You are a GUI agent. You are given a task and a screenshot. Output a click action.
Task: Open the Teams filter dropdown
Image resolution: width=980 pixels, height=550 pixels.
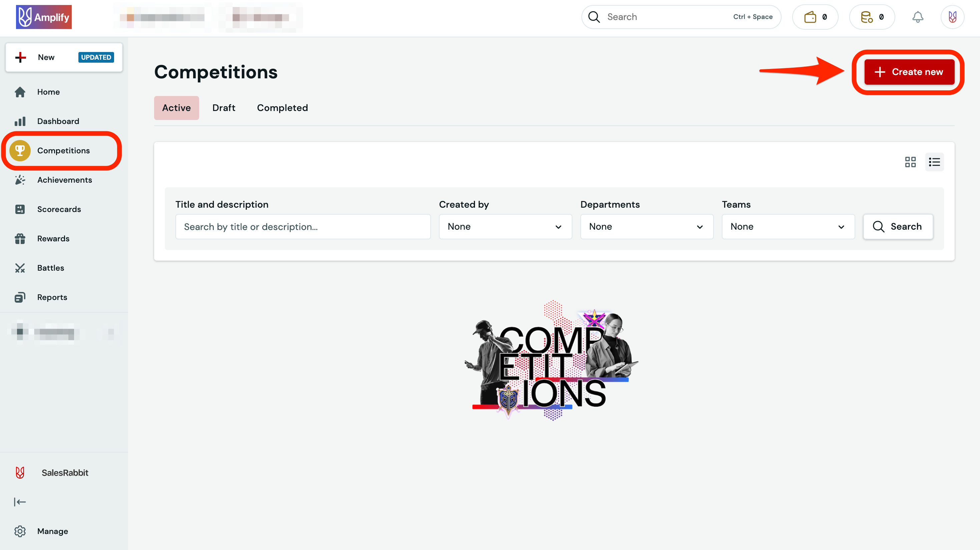point(788,227)
